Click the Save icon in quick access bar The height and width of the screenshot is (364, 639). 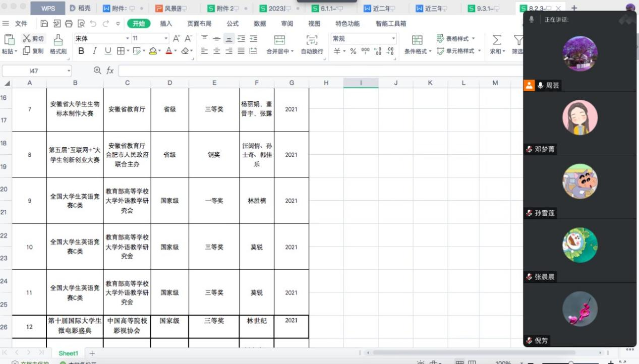click(x=44, y=24)
